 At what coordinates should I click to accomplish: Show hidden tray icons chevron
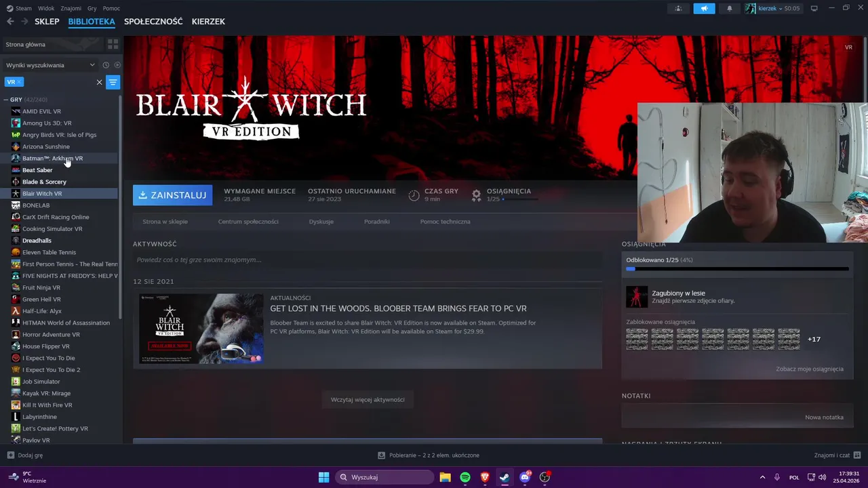tap(762, 477)
